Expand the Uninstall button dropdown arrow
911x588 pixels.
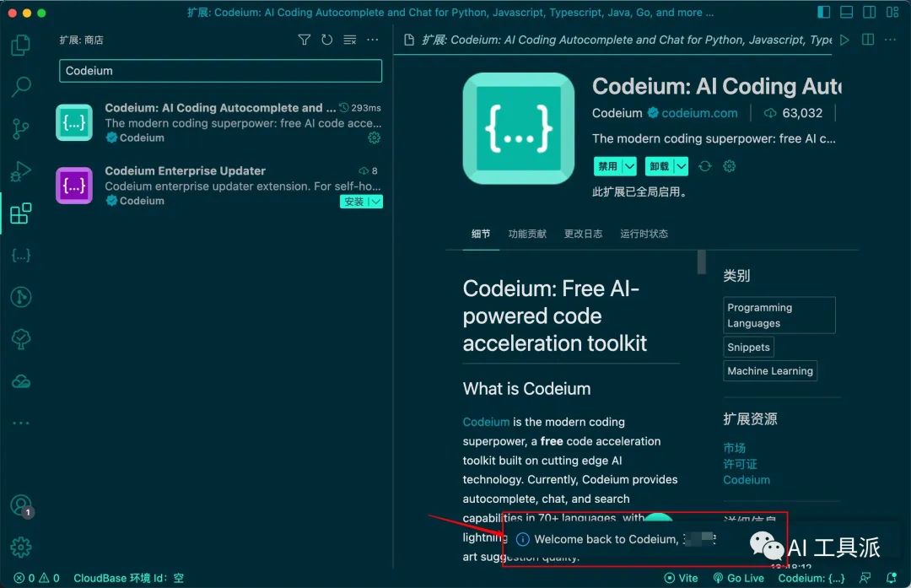coord(681,166)
